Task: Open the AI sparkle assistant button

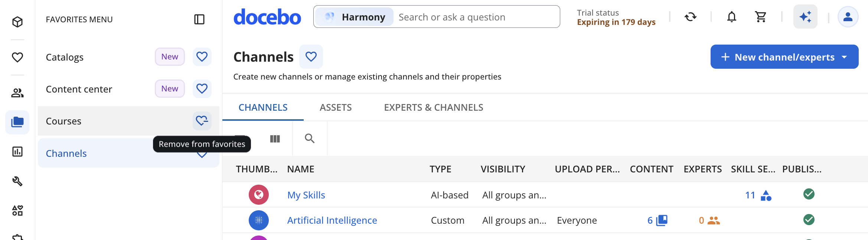Action: [x=805, y=17]
